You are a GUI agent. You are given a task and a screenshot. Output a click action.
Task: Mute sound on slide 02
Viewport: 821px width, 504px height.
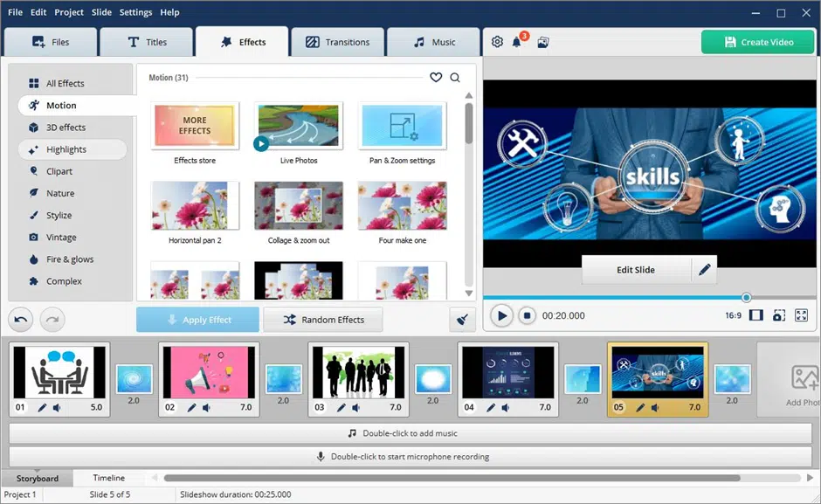coord(206,408)
